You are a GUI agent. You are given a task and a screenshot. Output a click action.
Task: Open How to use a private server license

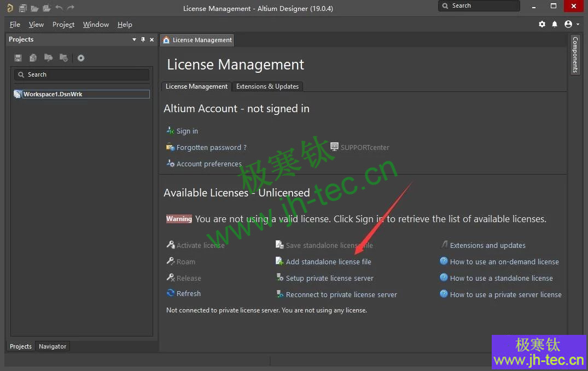pos(506,295)
